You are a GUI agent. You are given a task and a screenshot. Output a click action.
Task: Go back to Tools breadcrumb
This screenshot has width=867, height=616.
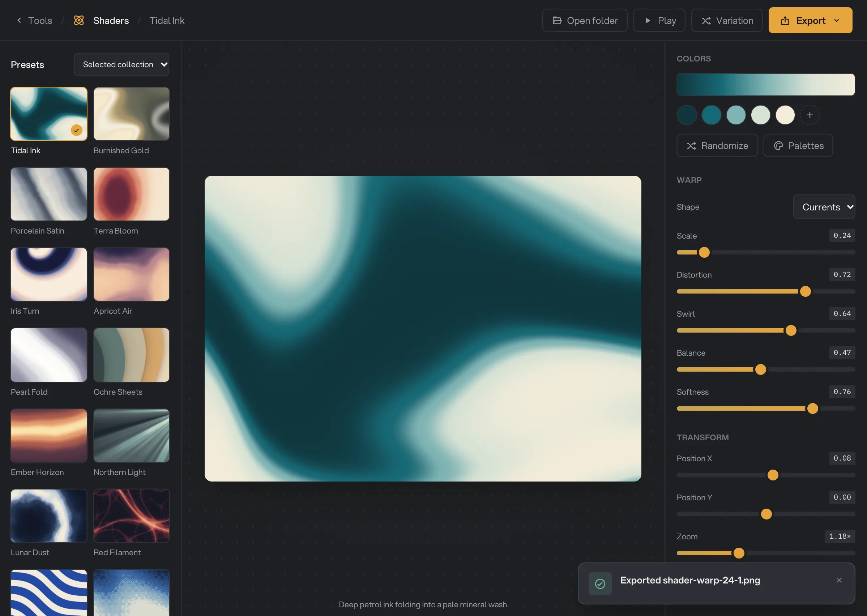(x=40, y=20)
